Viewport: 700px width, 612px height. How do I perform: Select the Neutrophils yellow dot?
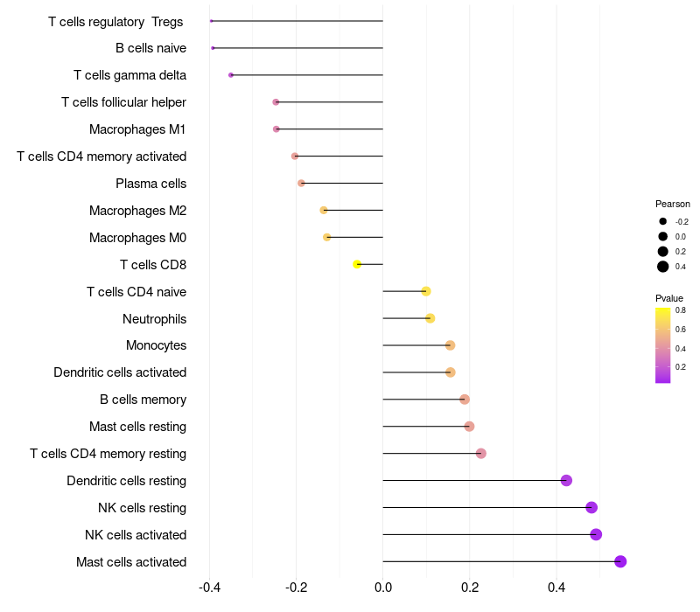tap(430, 318)
